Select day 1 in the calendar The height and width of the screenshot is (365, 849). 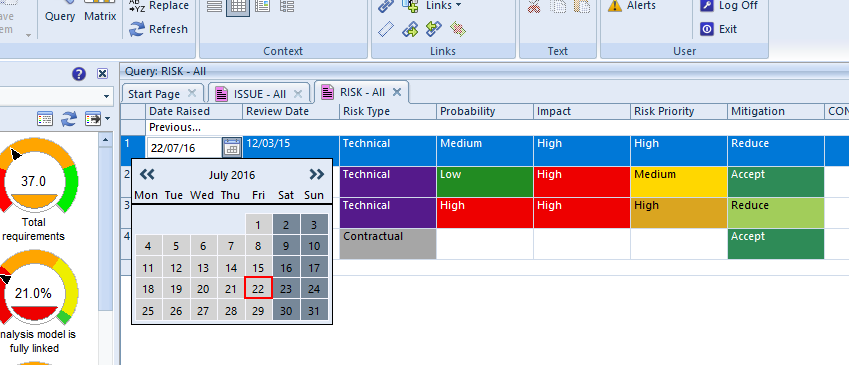click(258, 225)
